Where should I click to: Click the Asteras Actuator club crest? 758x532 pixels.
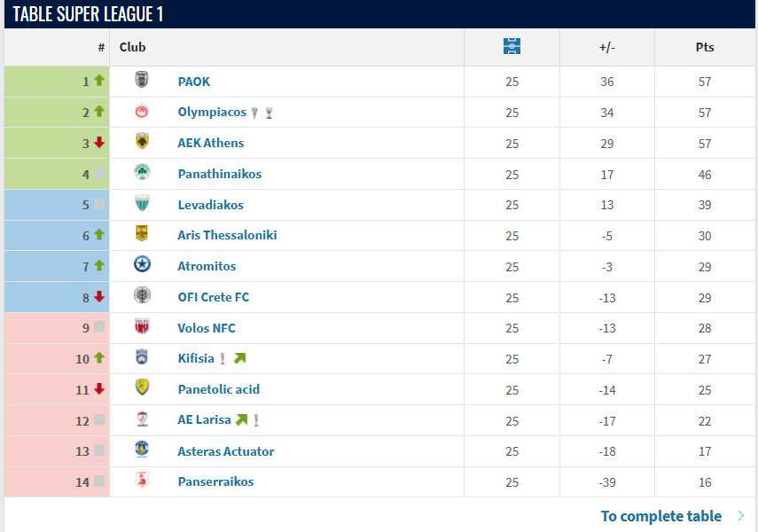(140, 450)
